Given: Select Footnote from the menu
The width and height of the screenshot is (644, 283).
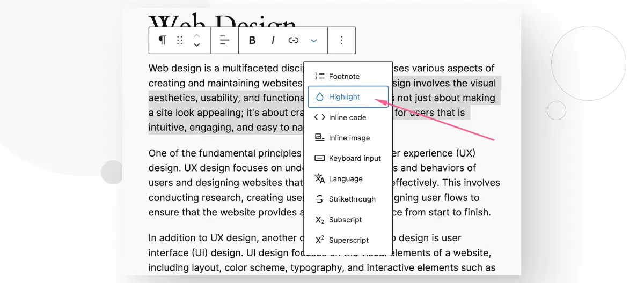Looking at the screenshot, I should (348, 77).
